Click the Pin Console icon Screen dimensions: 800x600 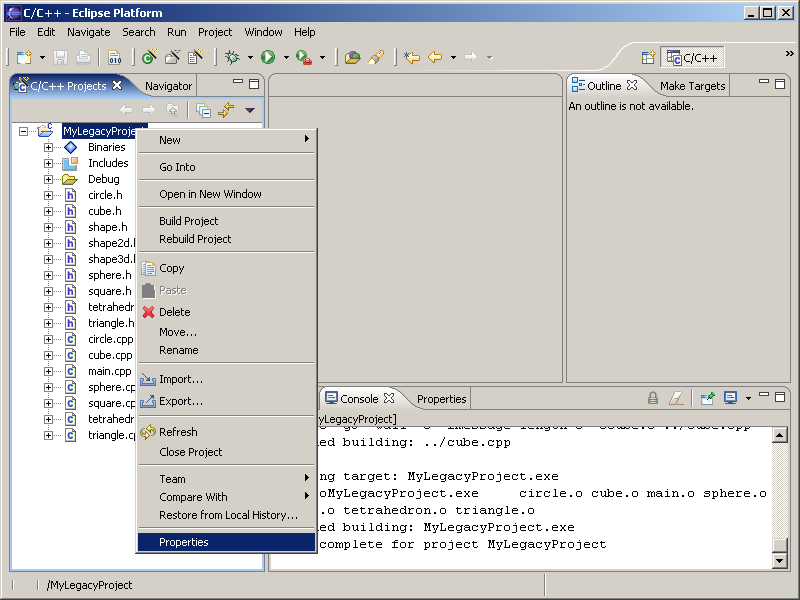[x=707, y=398]
